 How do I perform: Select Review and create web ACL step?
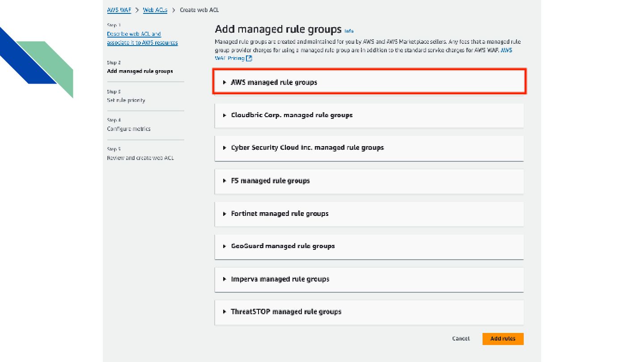coord(140,158)
